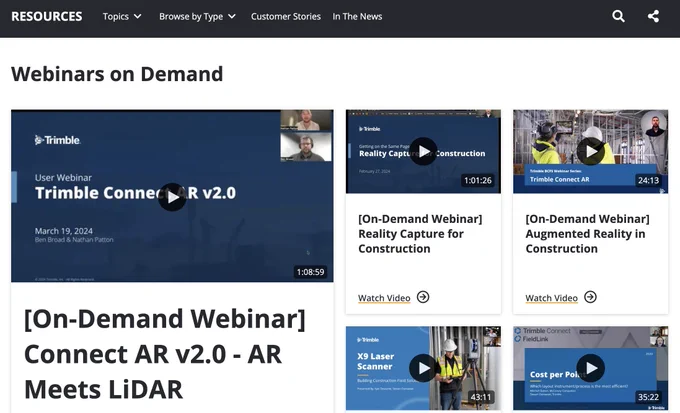The image size is (680, 413).
Task: Expand the Browse by Type dropdown
Action: click(x=197, y=16)
